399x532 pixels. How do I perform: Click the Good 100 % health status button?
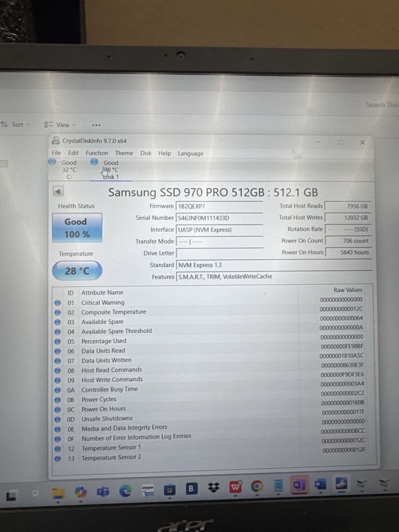[77, 228]
